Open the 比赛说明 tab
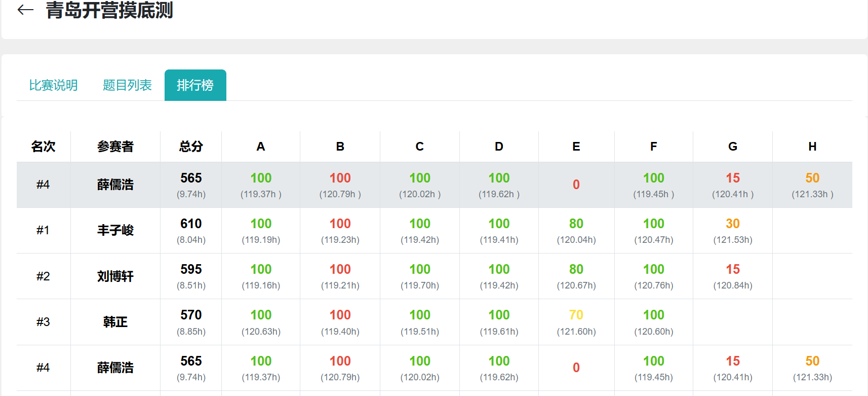The height and width of the screenshot is (396, 868). [53, 85]
